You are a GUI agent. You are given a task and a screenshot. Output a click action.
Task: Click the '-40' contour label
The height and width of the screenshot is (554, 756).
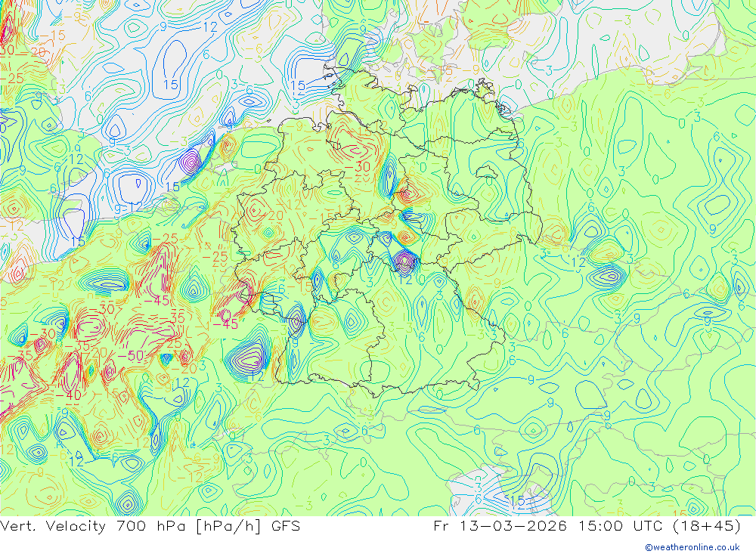68,395
